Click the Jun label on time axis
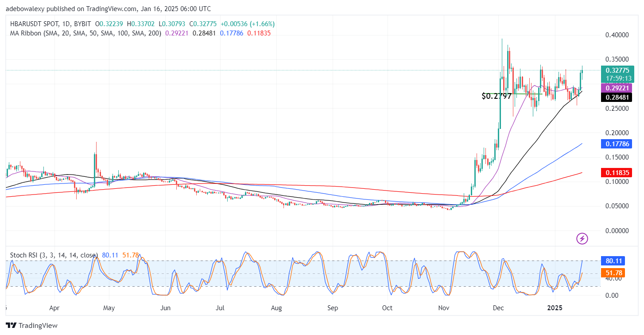The height and width of the screenshot is (335, 644). point(166,308)
